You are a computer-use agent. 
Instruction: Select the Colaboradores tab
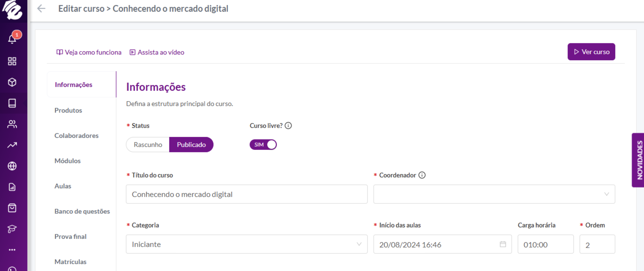point(77,135)
